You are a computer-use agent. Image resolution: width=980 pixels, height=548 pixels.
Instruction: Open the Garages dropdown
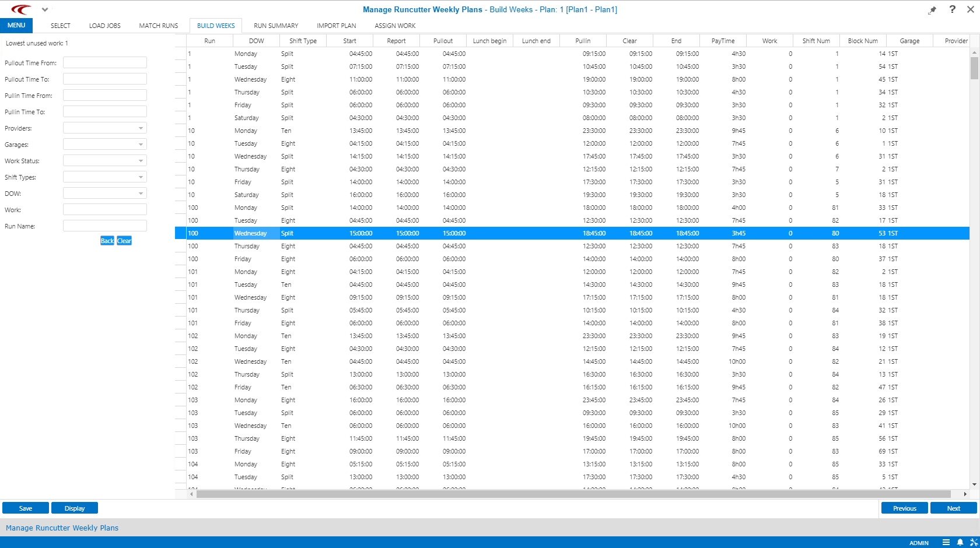(x=140, y=144)
